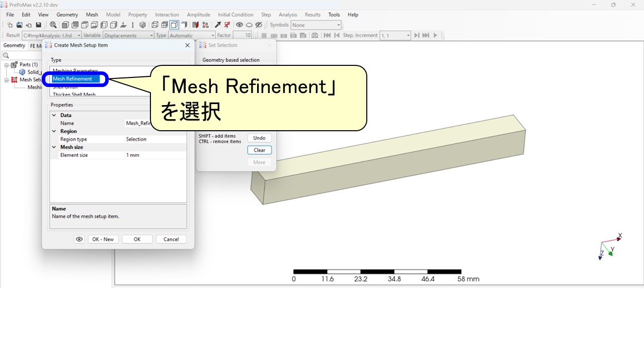The height and width of the screenshot is (362, 644).
Task: Click the transformation book icon in results toolbar
Action: tap(315, 35)
